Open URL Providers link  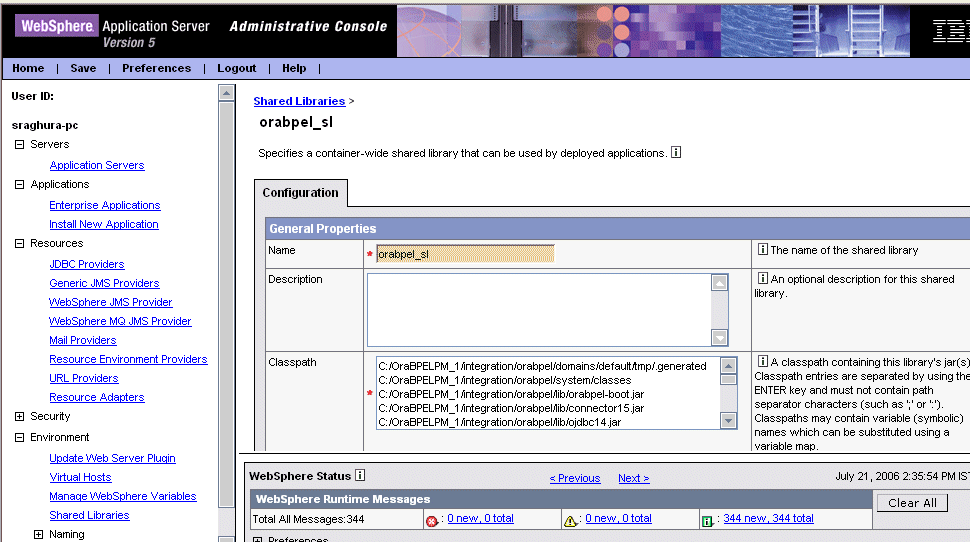(x=84, y=378)
